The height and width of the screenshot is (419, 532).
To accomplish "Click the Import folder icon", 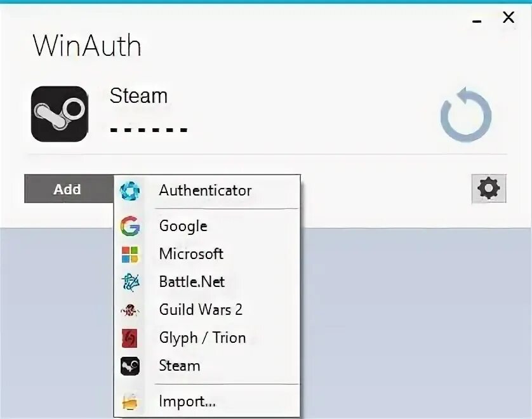I will coord(131,399).
